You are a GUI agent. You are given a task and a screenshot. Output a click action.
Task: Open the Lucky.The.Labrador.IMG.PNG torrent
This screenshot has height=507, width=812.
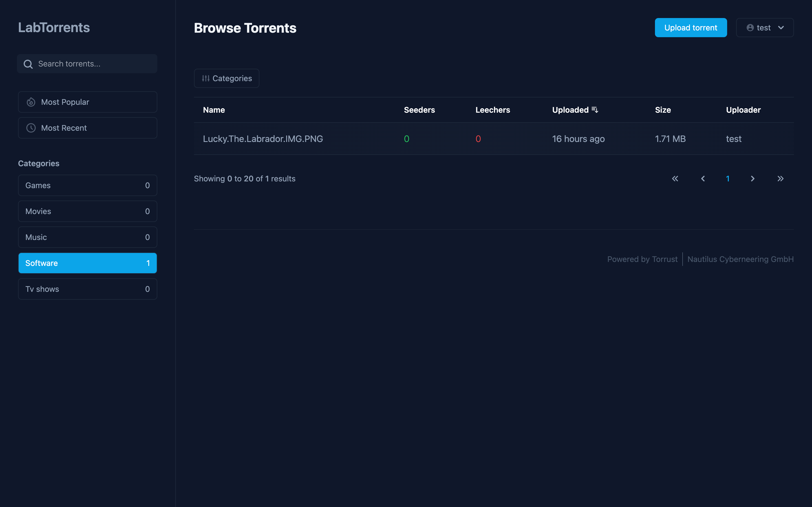(x=263, y=139)
